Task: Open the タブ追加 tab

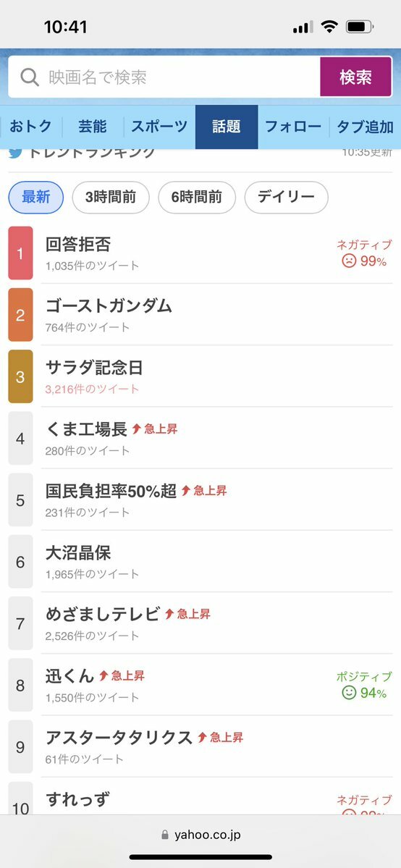Action: pyautogui.click(x=365, y=127)
